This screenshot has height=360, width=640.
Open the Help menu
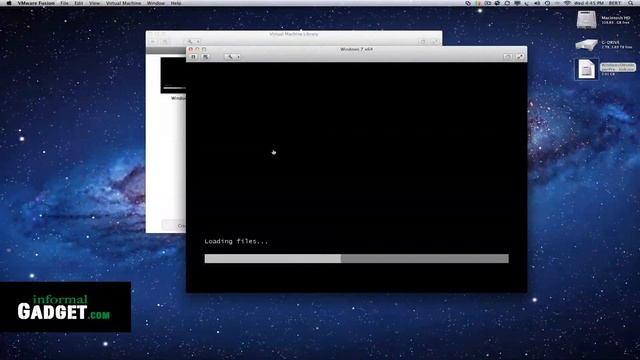coord(176,3)
